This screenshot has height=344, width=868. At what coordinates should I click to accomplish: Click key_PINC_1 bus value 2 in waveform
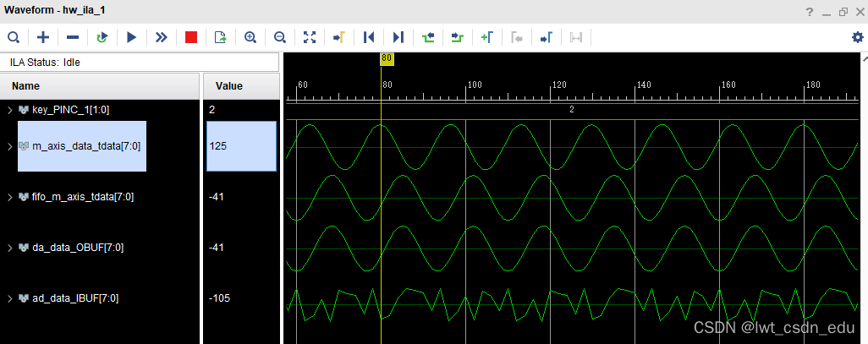572,110
